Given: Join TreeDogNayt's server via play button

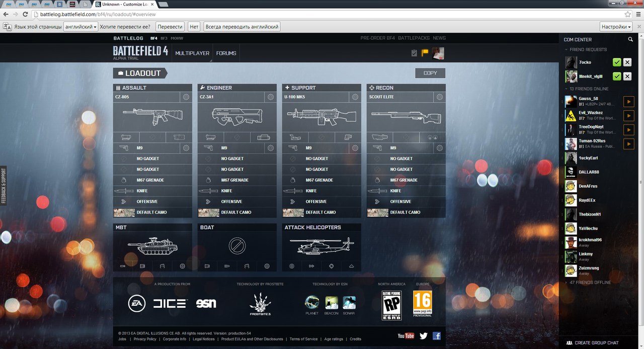Looking at the screenshot, I should [x=629, y=130].
